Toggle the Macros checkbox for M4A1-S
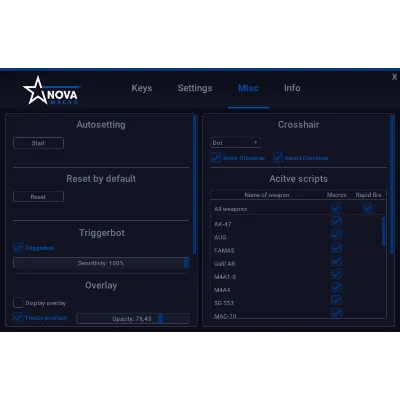 pos(336,274)
